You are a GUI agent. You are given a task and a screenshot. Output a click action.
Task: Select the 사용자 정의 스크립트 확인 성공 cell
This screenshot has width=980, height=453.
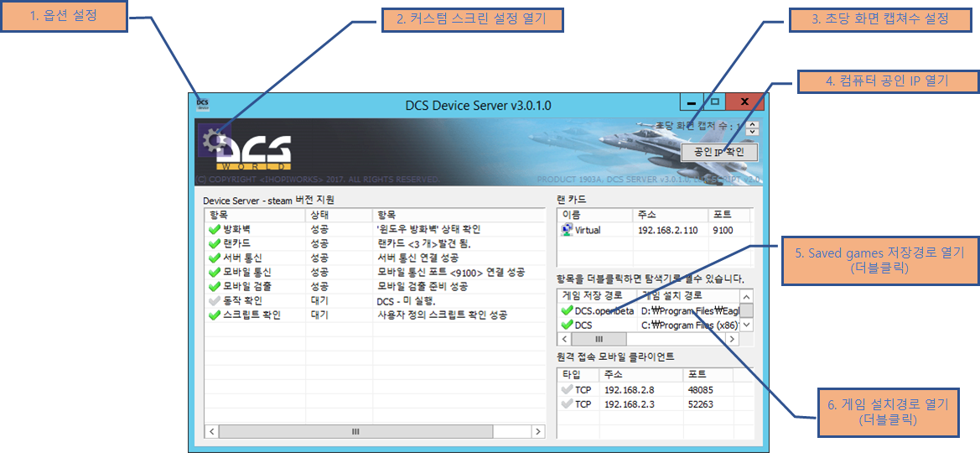[x=442, y=315]
